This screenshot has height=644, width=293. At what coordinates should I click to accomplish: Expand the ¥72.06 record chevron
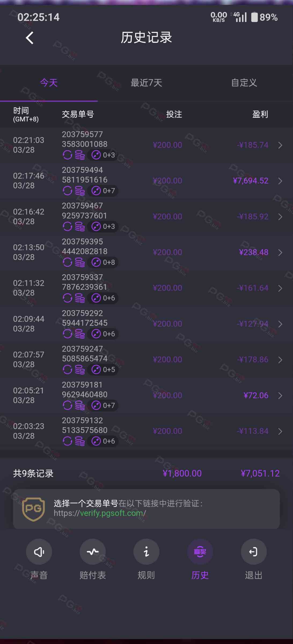pos(280,396)
